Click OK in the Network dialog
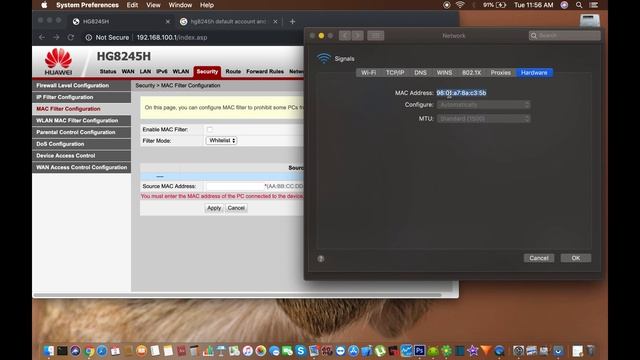The width and height of the screenshot is (640, 360). (576, 258)
